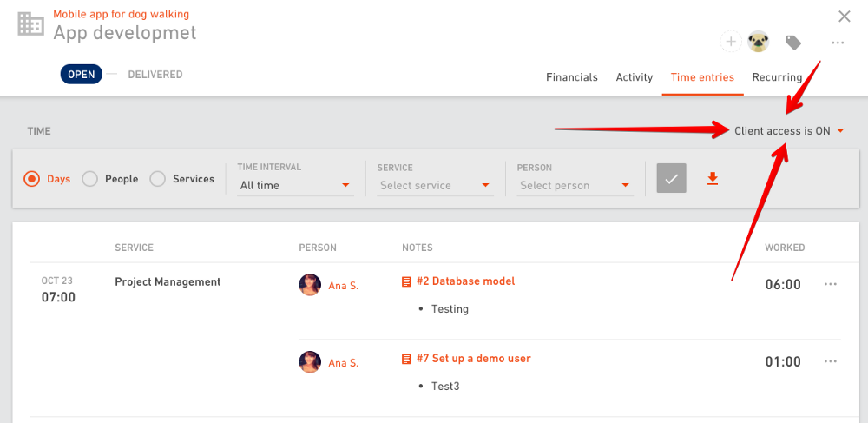Switch to the Activity tab
The width and height of the screenshot is (868, 423).
635,77
